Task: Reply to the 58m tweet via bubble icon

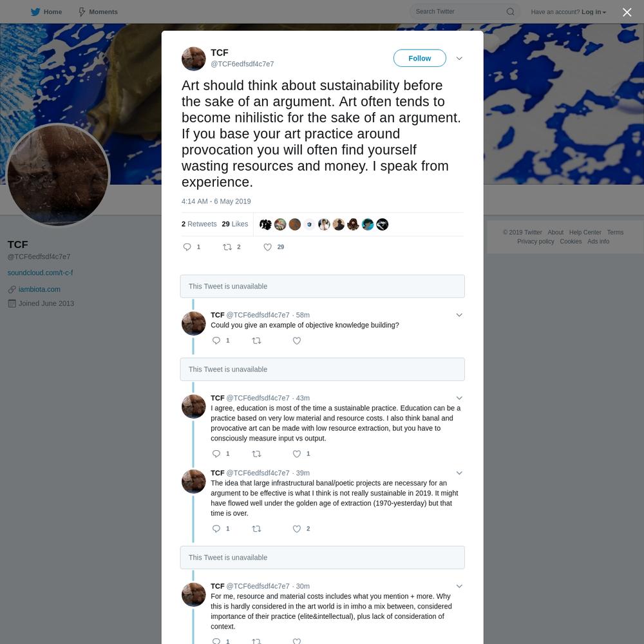Action: pyautogui.click(x=216, y=341)
